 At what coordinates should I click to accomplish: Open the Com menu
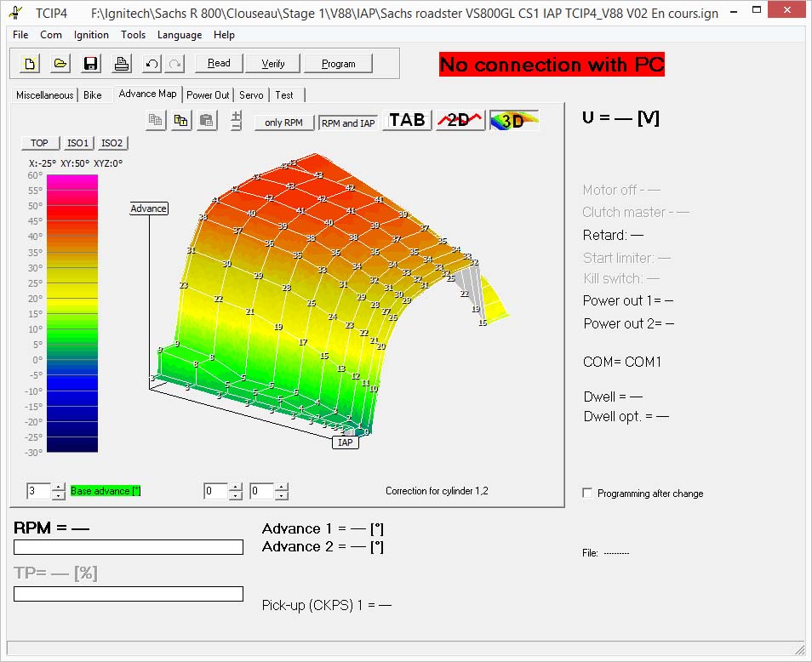coord(51,35)
